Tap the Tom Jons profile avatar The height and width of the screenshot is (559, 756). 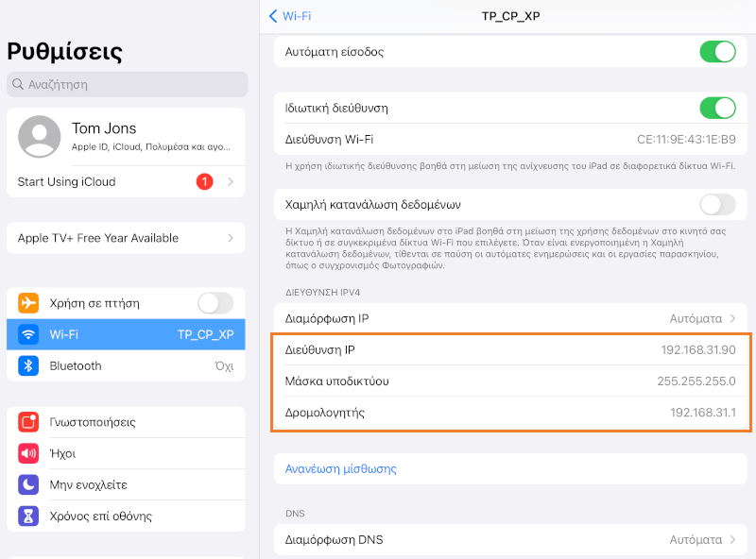[x=40, y=137]
